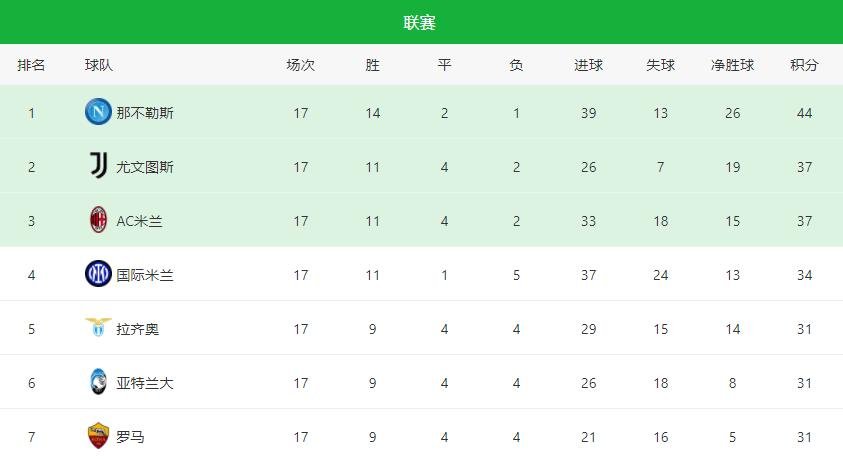The width and height of the screenshot is (843, 459).
Task: Click the Atalanta team logo
Action: (98, 382)
